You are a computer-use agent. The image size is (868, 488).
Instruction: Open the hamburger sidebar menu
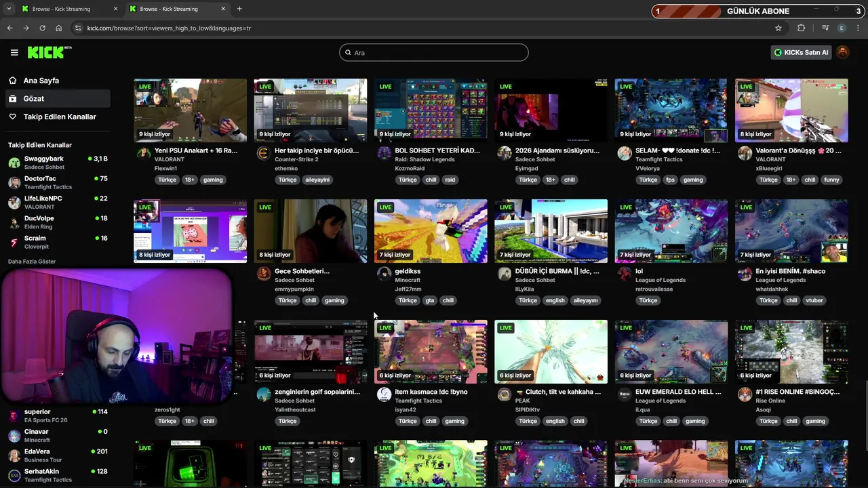tap(14, 52)
